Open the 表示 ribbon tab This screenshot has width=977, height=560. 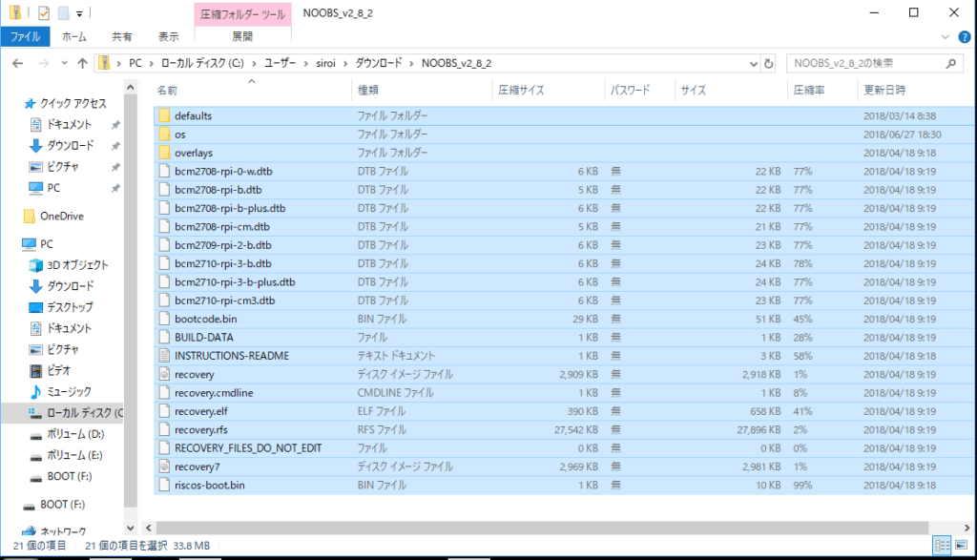point(168,36)
